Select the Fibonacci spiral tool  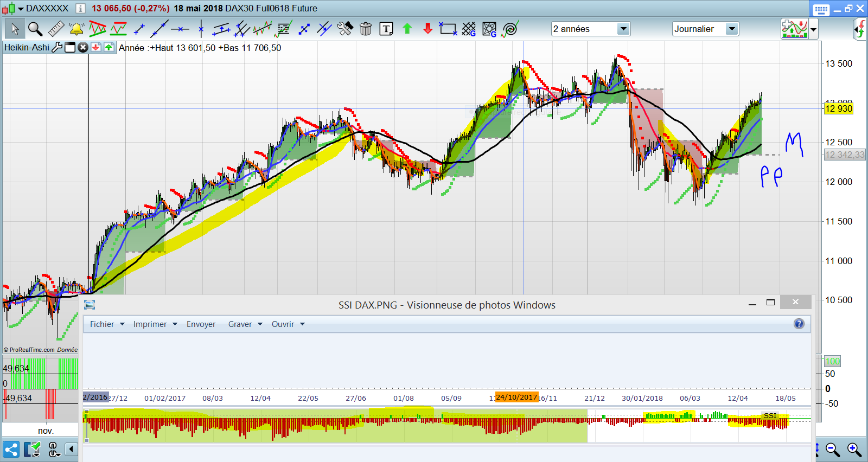click(510, 29)
